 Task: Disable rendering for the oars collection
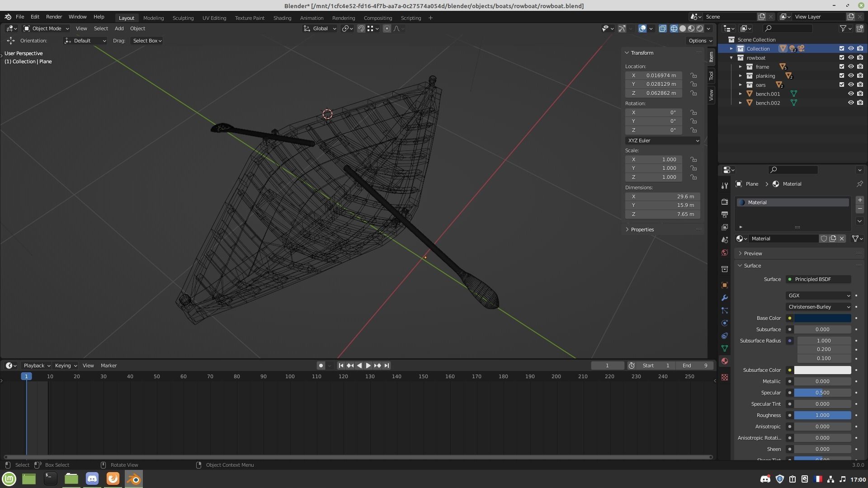pos(860,85)
